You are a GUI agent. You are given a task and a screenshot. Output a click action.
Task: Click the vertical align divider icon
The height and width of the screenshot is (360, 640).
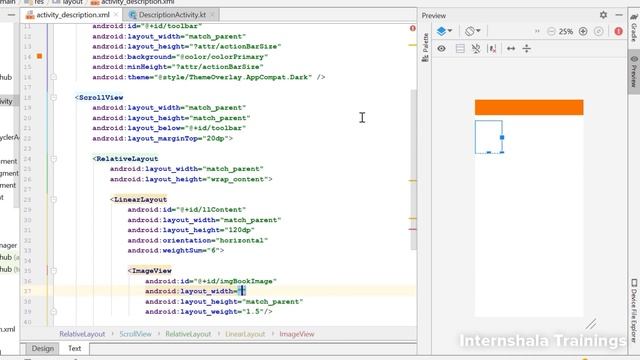[527, 49]
